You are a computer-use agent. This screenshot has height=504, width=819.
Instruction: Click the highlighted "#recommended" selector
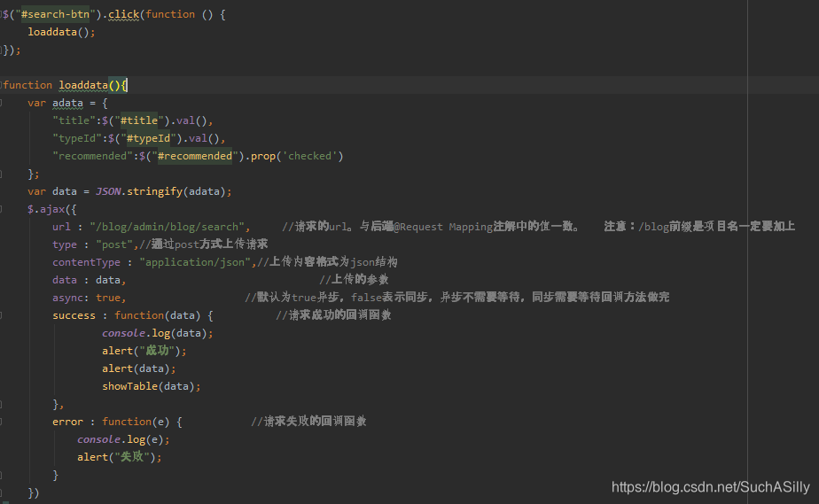click(x=195, y=156)
